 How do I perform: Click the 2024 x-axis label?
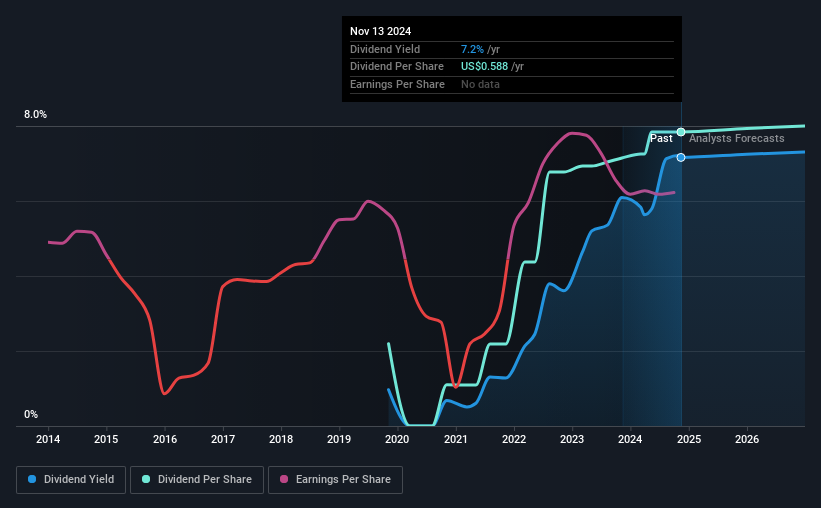pos(630,439)
